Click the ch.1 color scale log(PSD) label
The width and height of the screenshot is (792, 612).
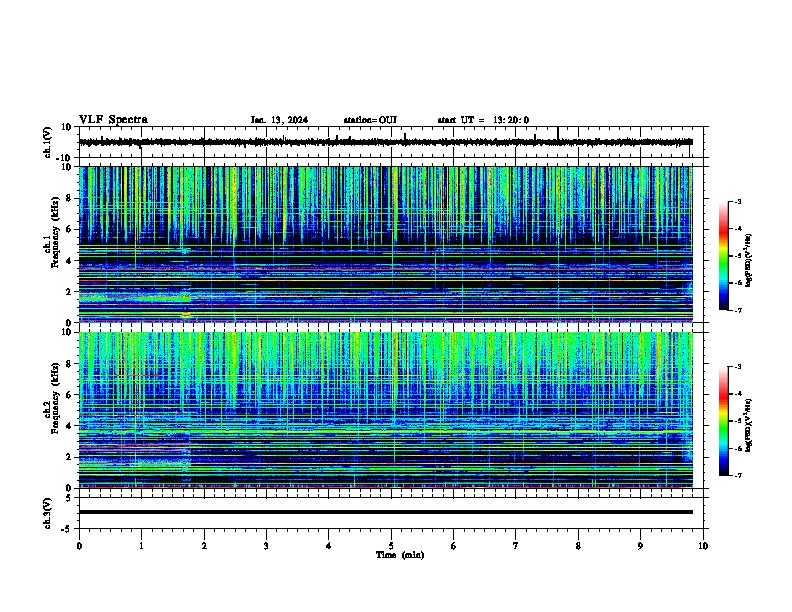tap(749, 261)
